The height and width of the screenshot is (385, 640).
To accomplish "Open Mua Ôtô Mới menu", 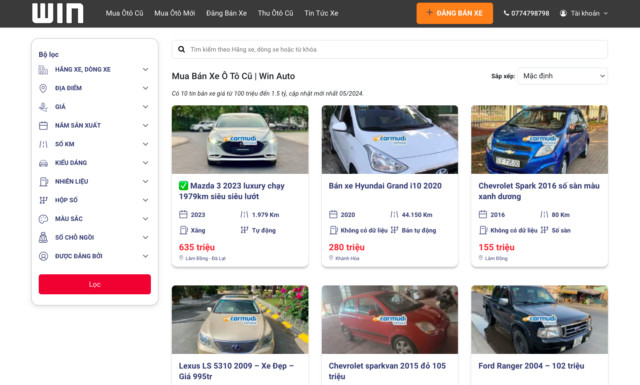I will pos(175,13).
